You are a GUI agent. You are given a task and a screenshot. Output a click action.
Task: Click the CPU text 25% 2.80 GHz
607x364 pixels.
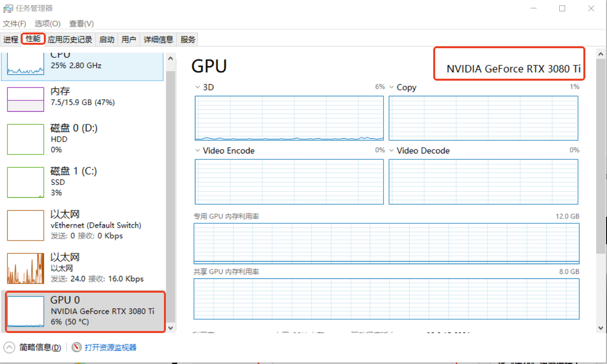tap(76, 65)
